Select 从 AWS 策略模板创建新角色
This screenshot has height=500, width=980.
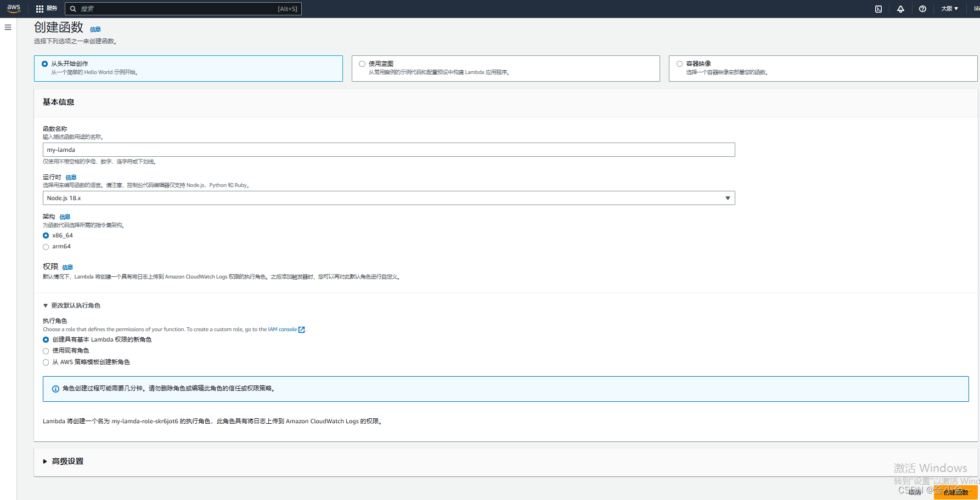(x=46, y=362)
